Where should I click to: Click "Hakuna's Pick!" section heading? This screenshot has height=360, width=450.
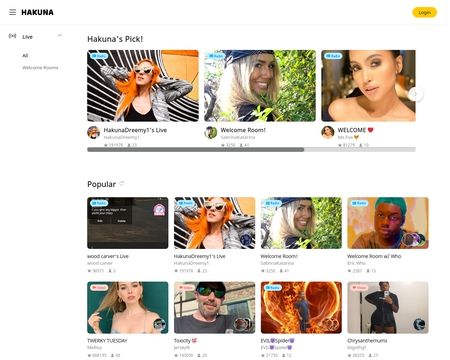(115, 39)
